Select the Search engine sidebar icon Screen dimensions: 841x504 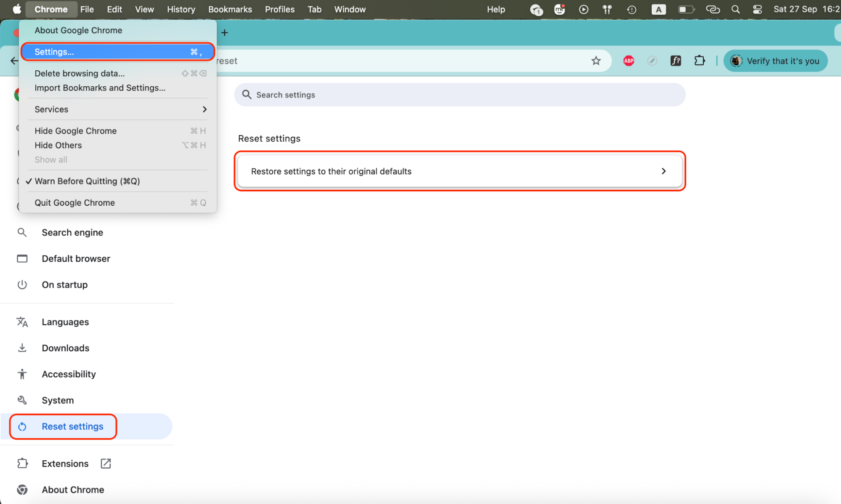[22, 232]
